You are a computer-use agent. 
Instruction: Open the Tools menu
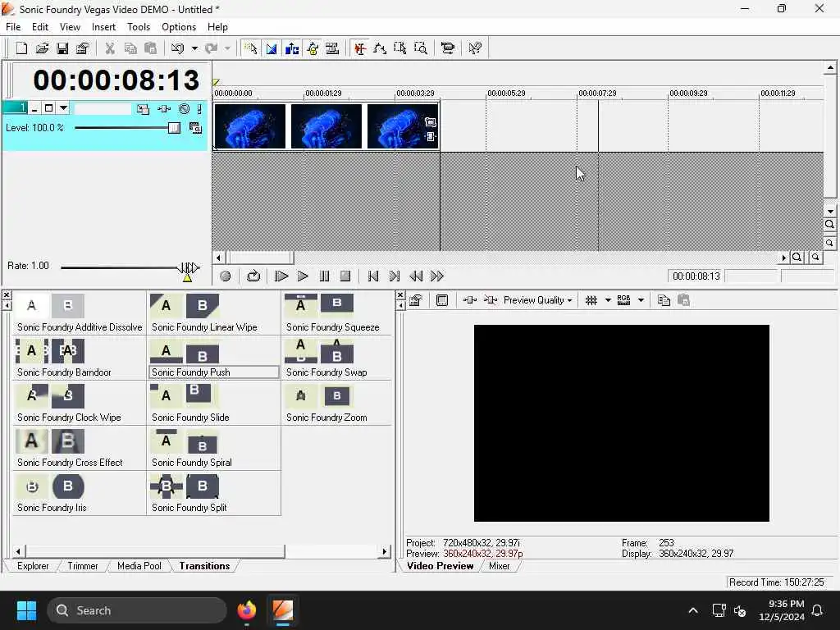coord(138,27)
